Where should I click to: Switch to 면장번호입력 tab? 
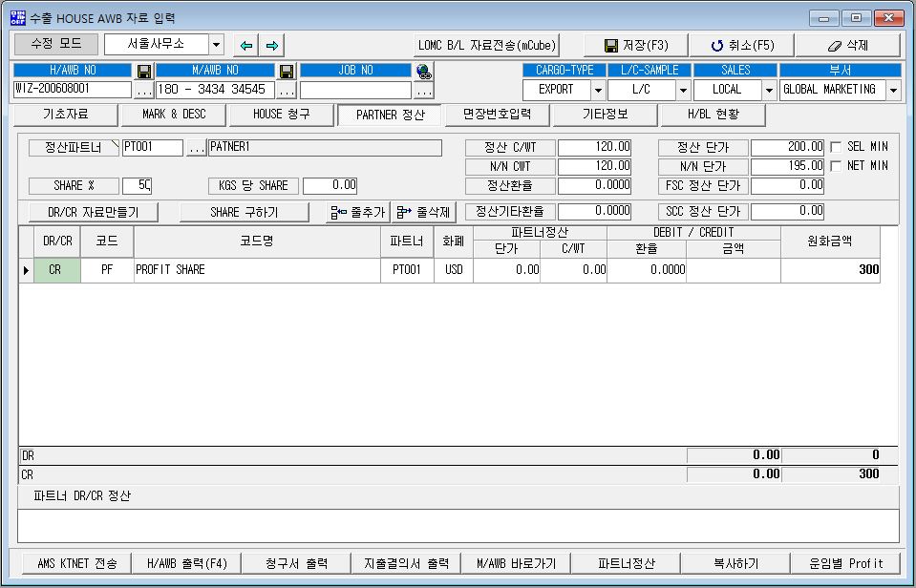tap(497, 115)
